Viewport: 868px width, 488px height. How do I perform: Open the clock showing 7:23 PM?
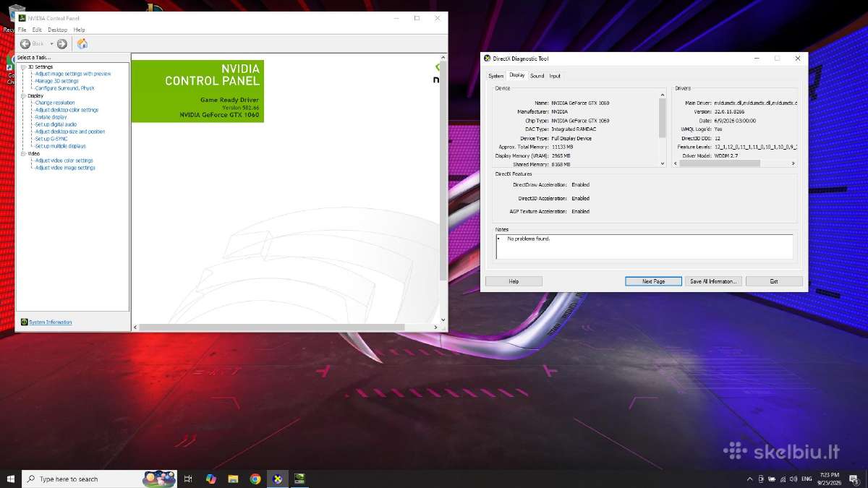click(830, 479)
